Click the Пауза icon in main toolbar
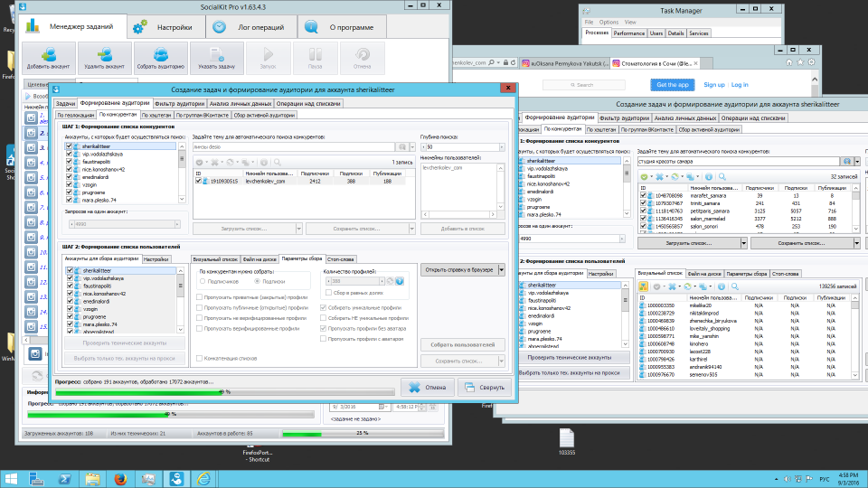This screenshot has width=868, height=488. coord(315,54)
